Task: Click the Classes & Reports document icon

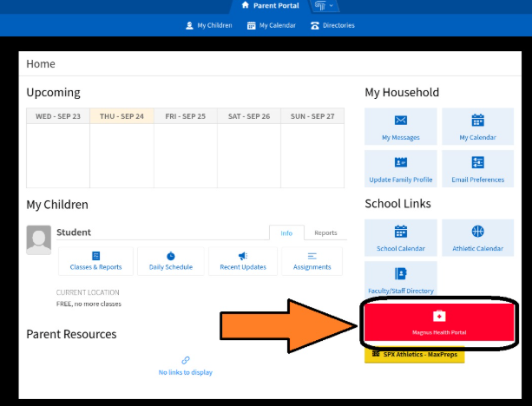Action: (96, 256)
